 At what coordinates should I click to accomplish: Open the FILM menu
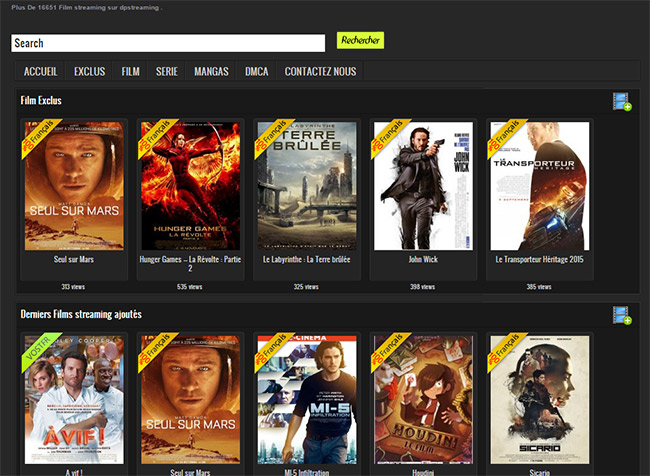131,71
